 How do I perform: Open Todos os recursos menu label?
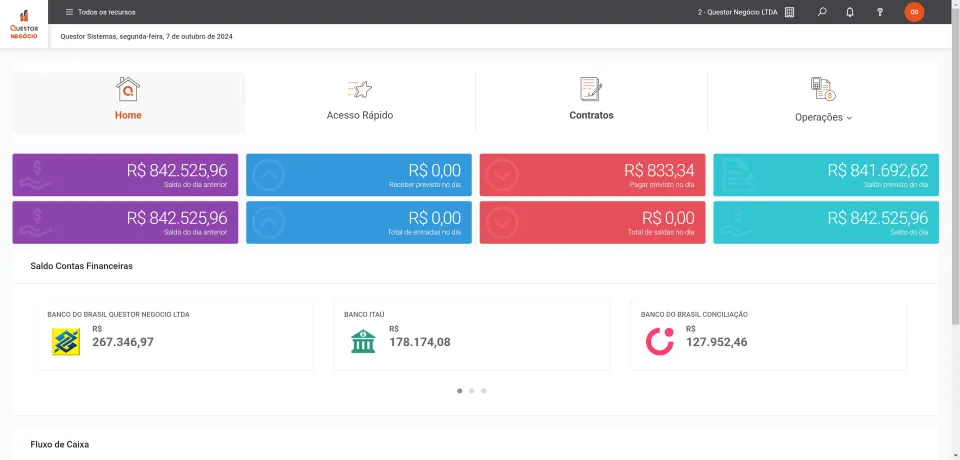click(x=107, y=12)
